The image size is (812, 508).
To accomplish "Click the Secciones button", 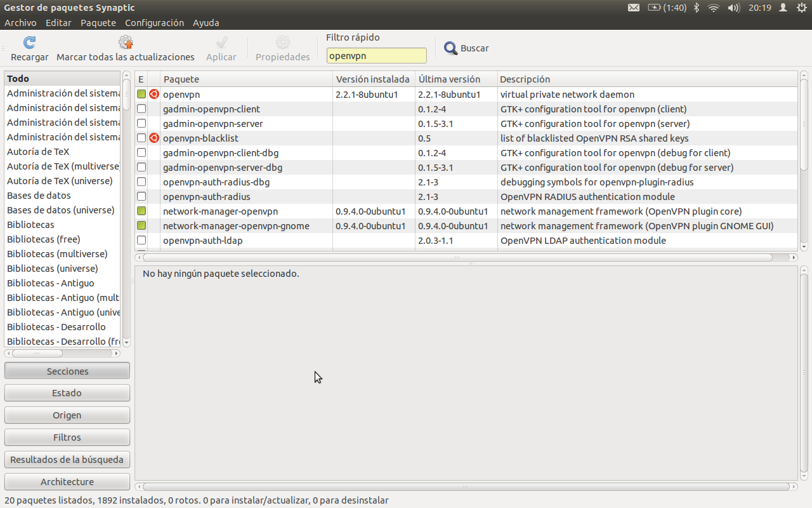I will 67,371.
